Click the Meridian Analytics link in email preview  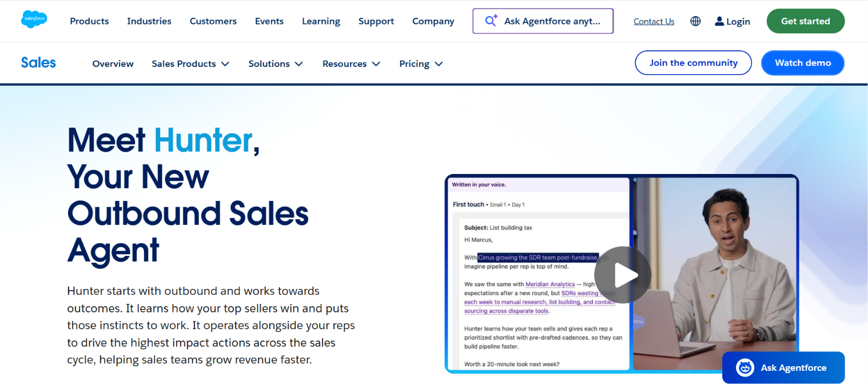(550, 284)
